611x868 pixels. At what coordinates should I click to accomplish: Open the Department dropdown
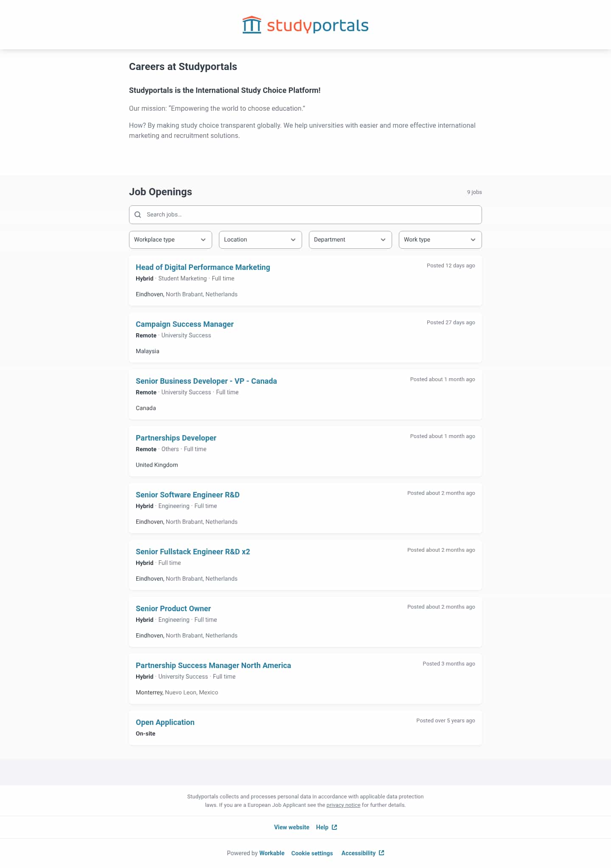350,240
